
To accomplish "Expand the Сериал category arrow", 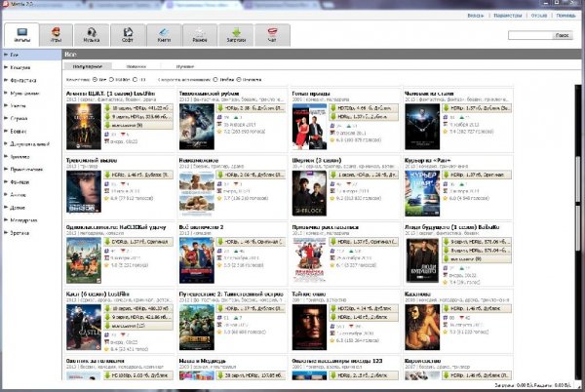I will point(6,118).
